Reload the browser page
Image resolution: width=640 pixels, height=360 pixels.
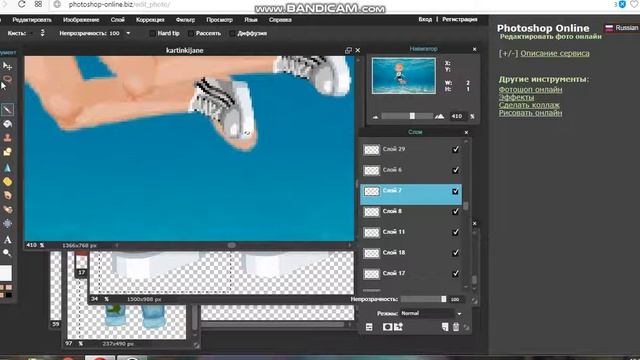pyautogui.click(x=22, y=4)
